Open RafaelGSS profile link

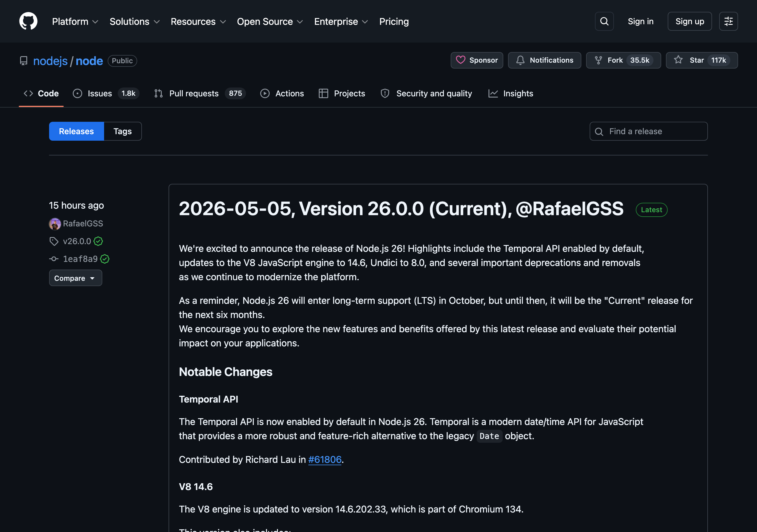[83, 224]
